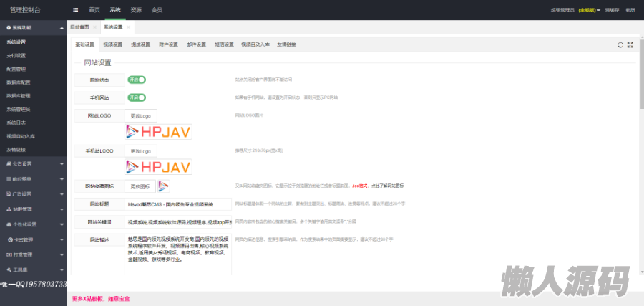644x306 pixels.
Task: Click the 卡密管理 gear icon
Action: coord(10,239)
